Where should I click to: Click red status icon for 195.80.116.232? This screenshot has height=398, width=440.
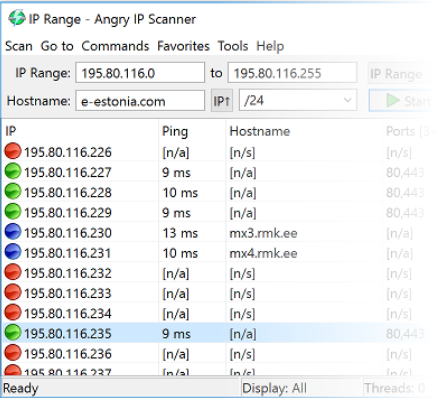pos(13,272)
